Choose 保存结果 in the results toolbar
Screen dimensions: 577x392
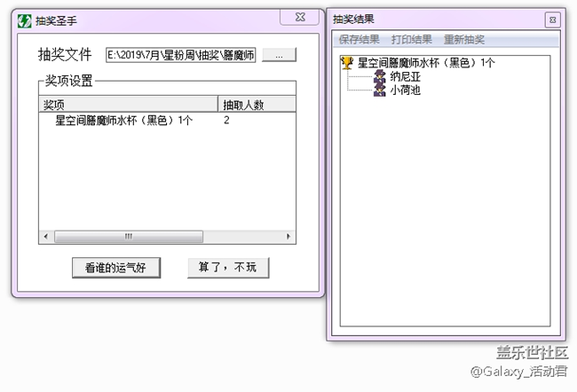coord(360,40)
